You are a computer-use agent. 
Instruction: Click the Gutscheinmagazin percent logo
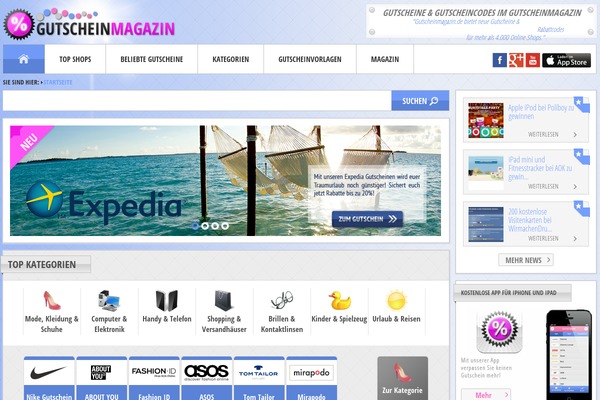[18, 24]
